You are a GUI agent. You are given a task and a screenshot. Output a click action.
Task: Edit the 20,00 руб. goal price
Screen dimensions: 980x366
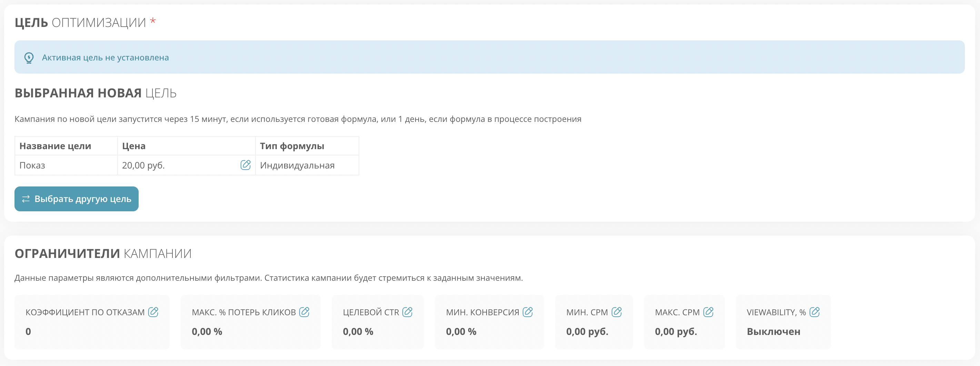pos(246,165)
